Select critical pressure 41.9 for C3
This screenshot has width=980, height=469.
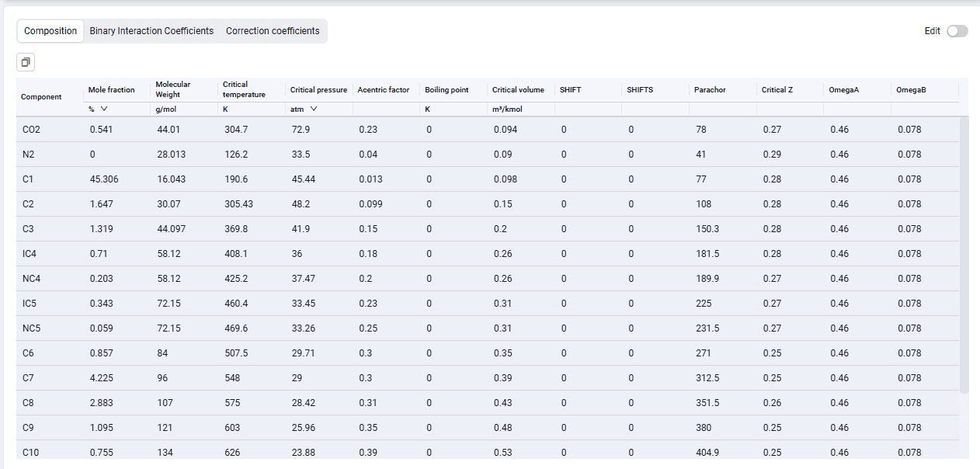coord(301,229)
